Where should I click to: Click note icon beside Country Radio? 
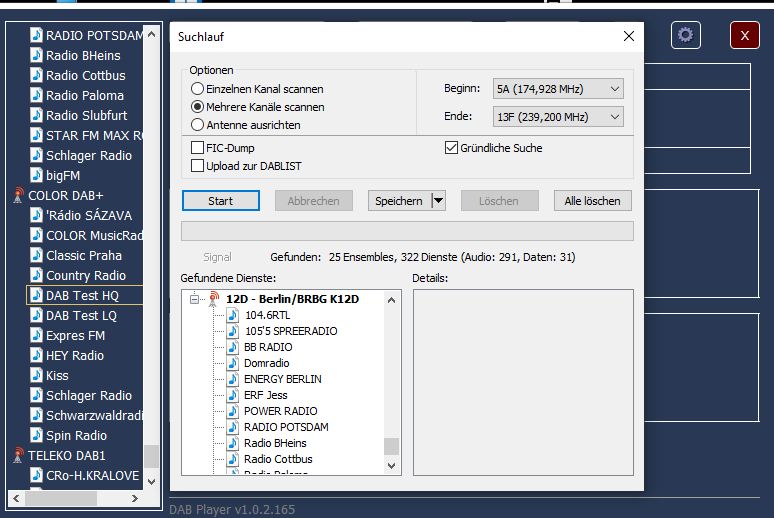click(x=36, y=275)
